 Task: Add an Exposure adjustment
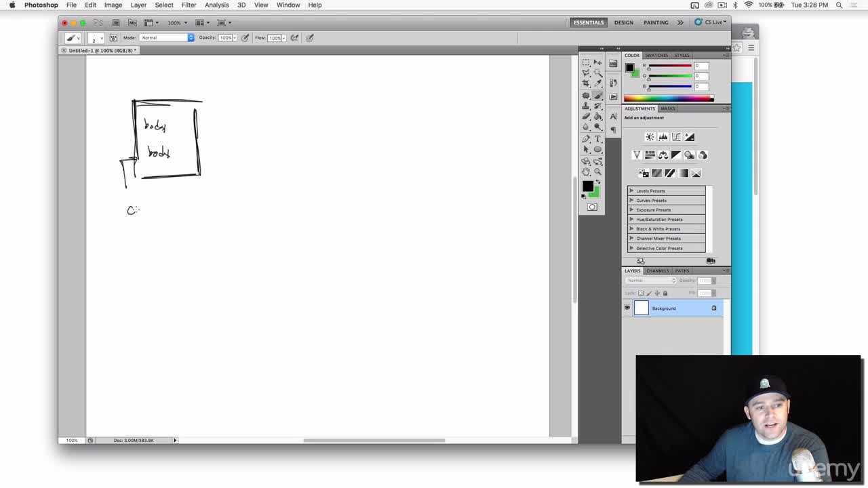click(690, 137)
